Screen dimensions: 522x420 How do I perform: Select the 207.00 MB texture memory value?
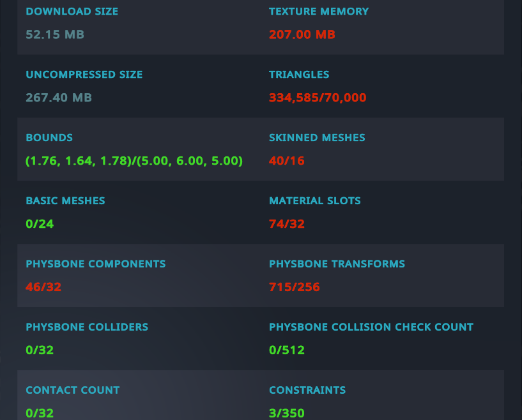[x=302, y=34]
